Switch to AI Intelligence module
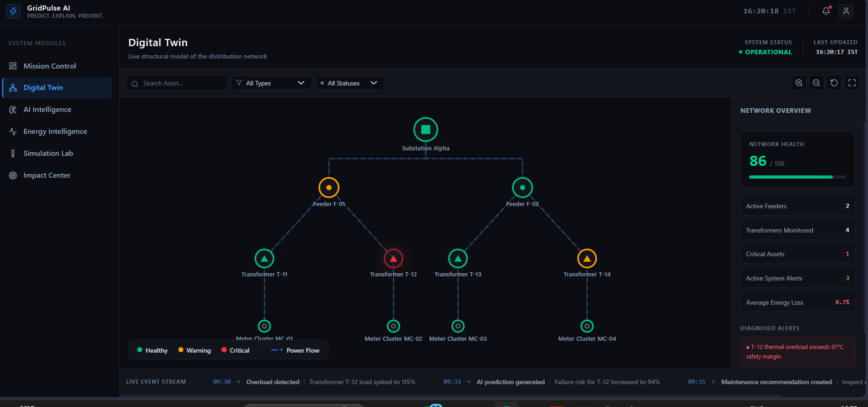The height and width of the screenshot is (407, 868). click(57, 110)
